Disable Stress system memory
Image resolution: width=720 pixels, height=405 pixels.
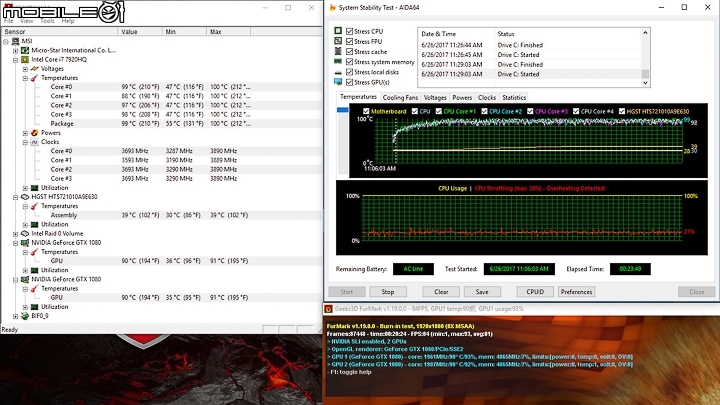pyautogui.click(x=349, y=62)
